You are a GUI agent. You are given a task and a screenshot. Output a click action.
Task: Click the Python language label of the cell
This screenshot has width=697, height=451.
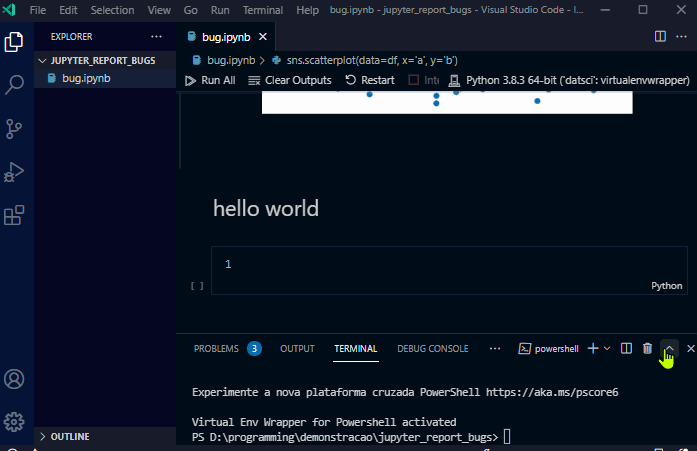coord(666,286)
